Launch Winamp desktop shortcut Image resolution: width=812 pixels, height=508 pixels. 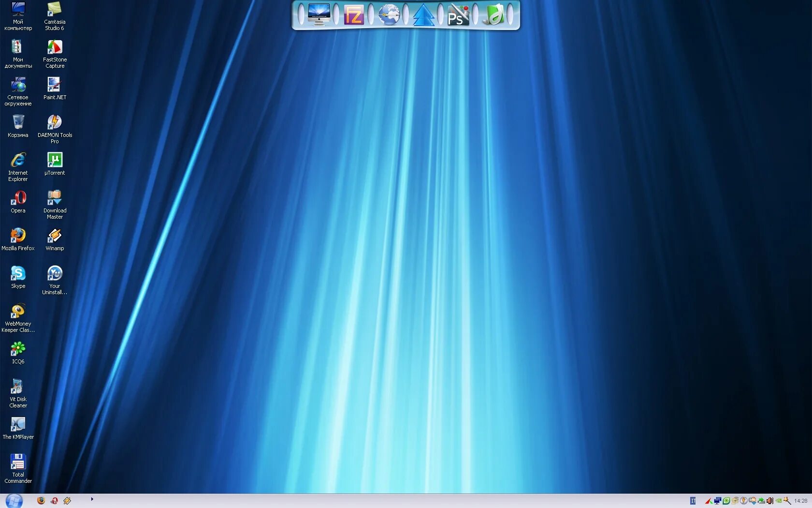(55, 239)
